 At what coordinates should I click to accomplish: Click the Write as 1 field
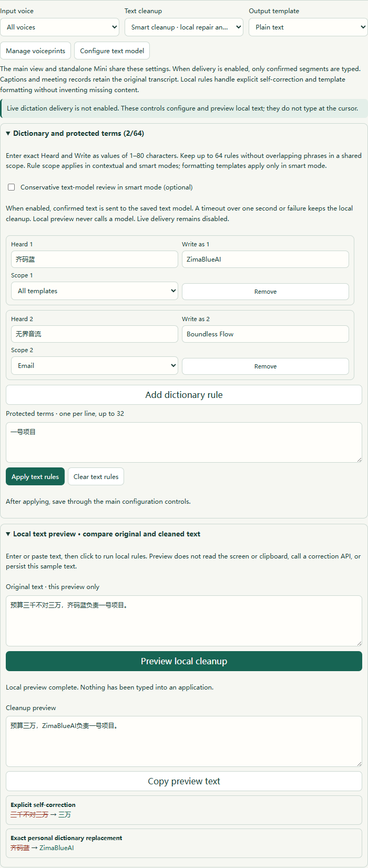tap(265, 260)
